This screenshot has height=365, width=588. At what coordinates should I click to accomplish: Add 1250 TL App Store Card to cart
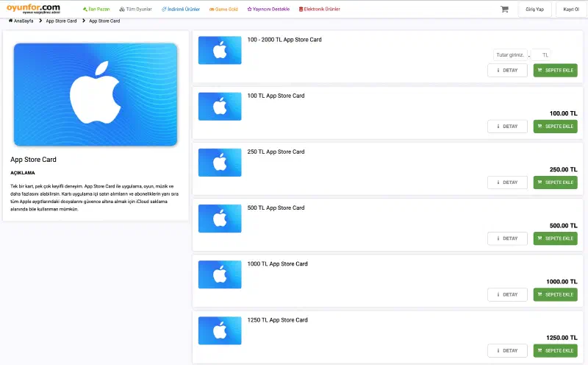tap(556, 351)
